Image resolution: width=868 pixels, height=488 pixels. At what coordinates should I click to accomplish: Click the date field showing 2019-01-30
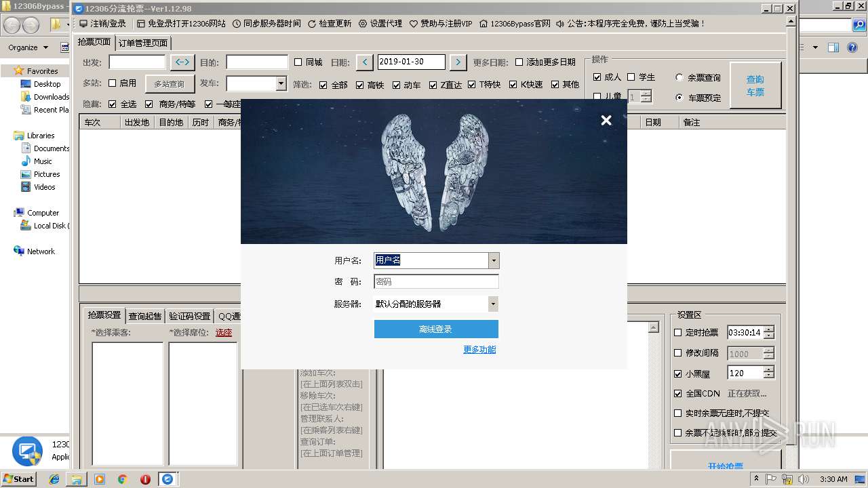[x=411, y=62]
